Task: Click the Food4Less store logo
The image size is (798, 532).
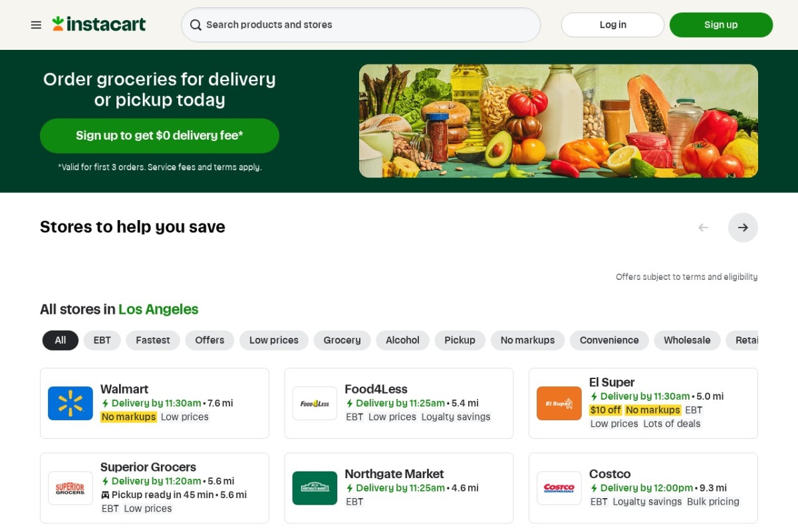Action: click(x=315, y=403)
